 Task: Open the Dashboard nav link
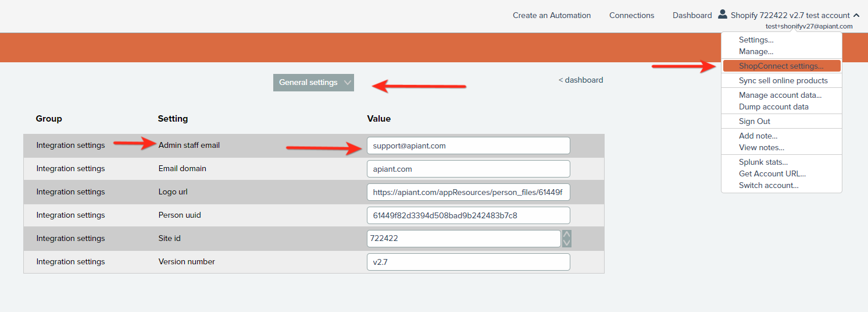[x=692, y=16]
